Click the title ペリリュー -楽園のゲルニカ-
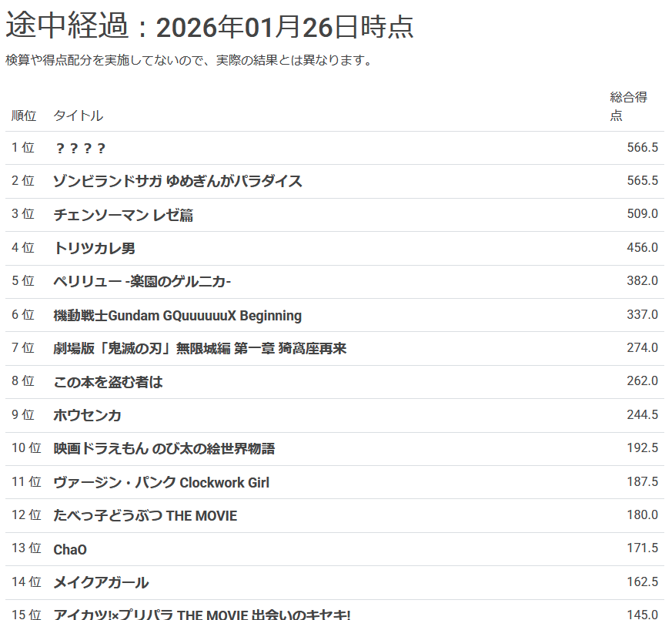The width and height of the screenshot is (672, 620). tap(142, 281)
